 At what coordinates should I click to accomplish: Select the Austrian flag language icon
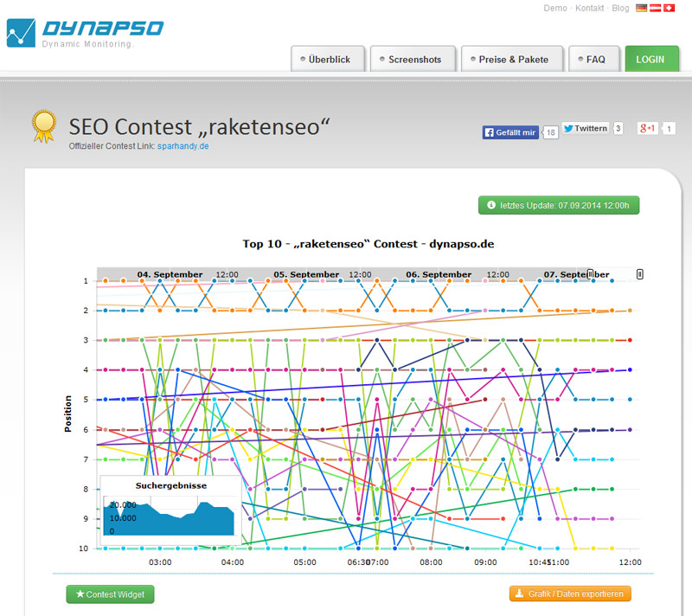(x=654, y=8)
